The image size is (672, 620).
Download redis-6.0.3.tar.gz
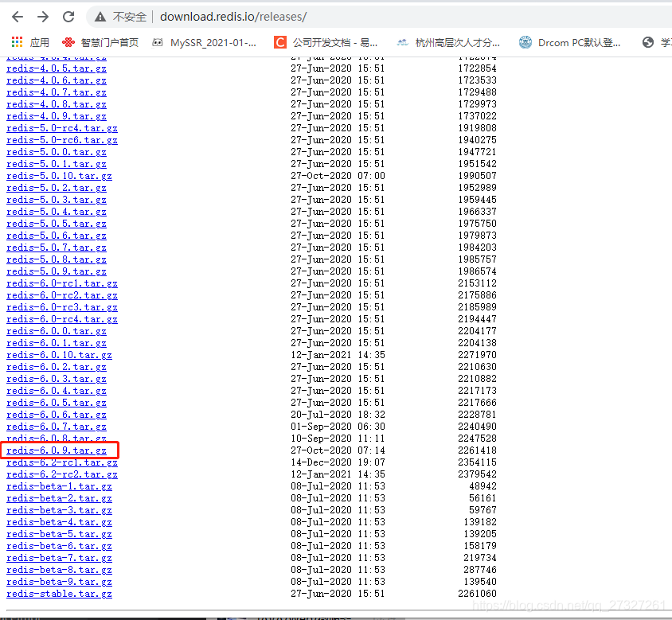point(57,379)
